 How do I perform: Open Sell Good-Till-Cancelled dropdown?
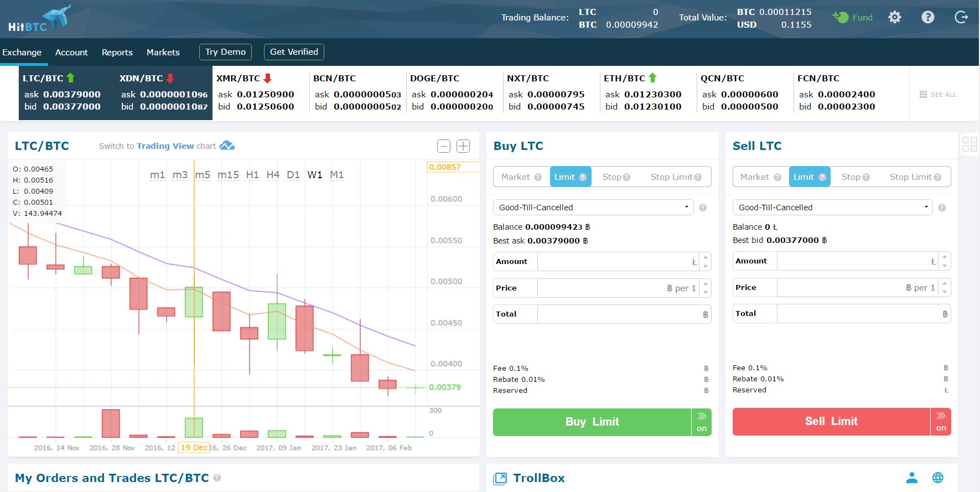pos(833,208)
